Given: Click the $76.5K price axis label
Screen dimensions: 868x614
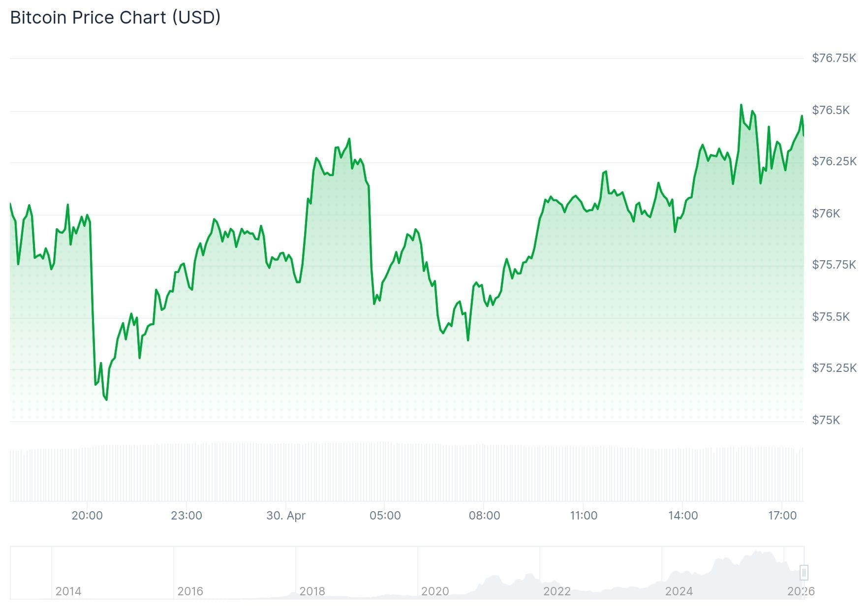Looking at the screenshot, I should (831, 110).
